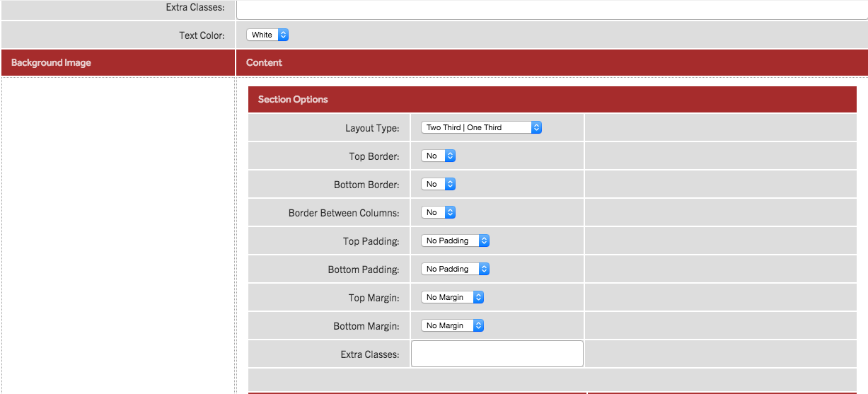Click the "Top Padding:" label text

coord(371,241)
